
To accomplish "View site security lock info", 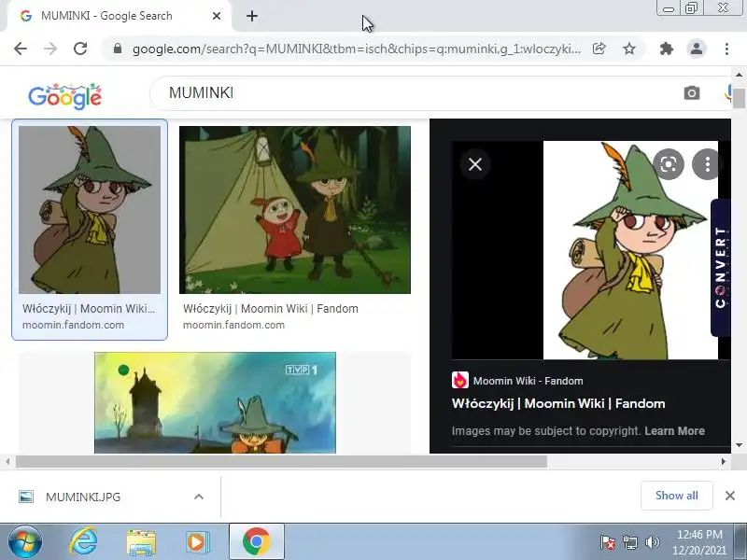I will click(118, 49).
